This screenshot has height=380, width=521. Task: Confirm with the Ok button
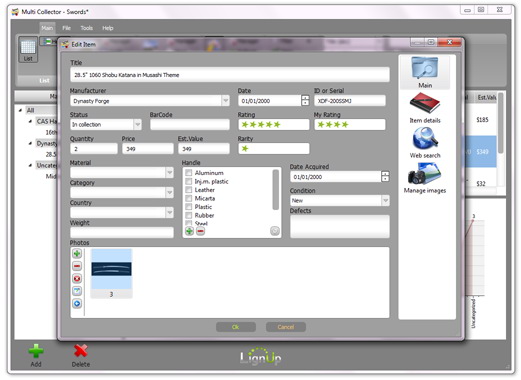[236, 327]
